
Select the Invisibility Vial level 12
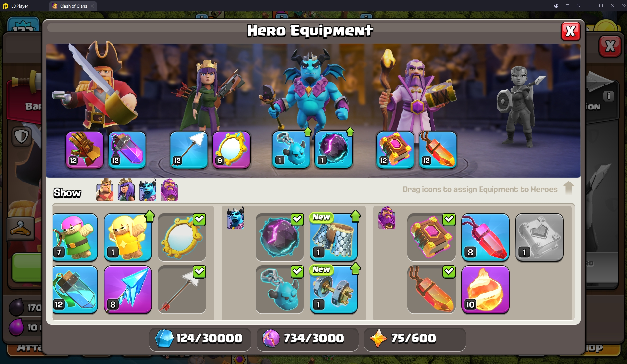75,289
